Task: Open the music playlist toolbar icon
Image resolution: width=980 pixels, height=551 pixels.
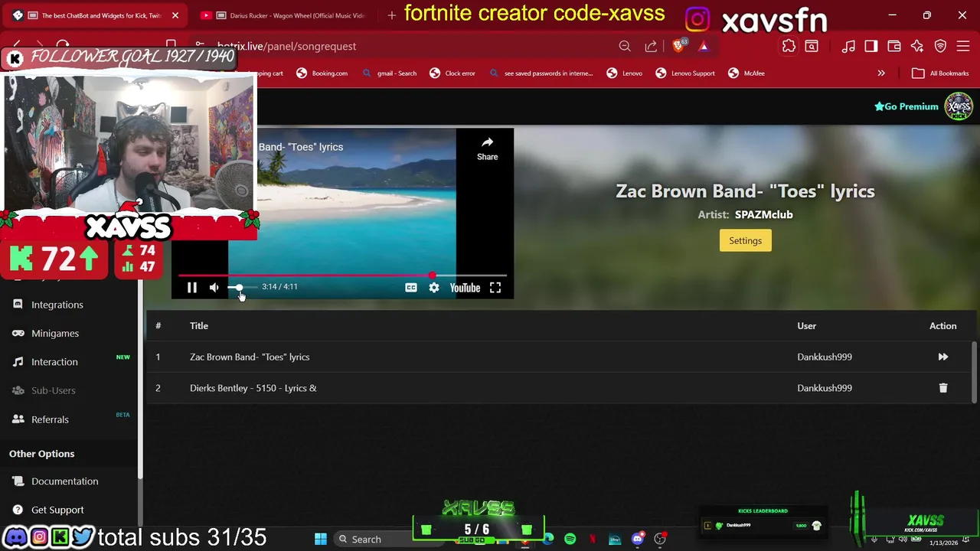Action: pos(848,47)
